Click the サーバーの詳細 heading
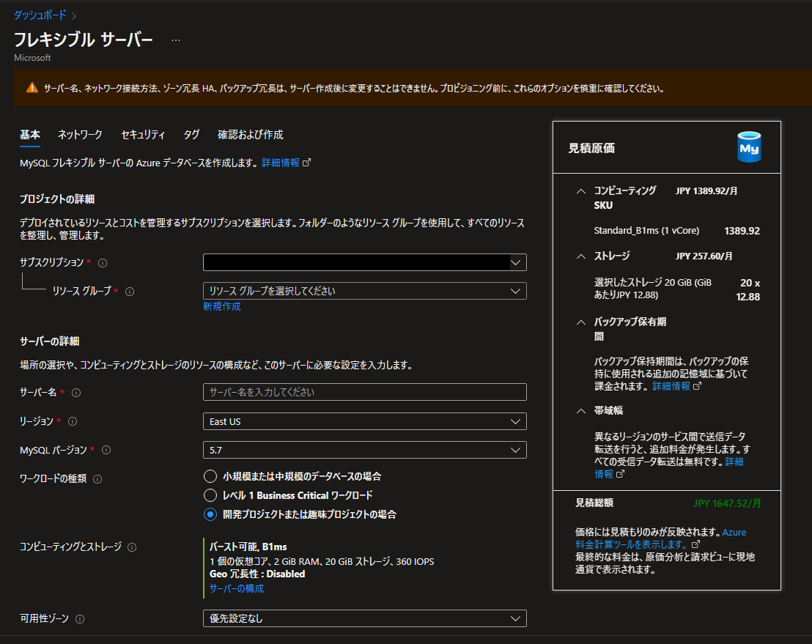Screen dimensions: 812x644 click(49, 341)
